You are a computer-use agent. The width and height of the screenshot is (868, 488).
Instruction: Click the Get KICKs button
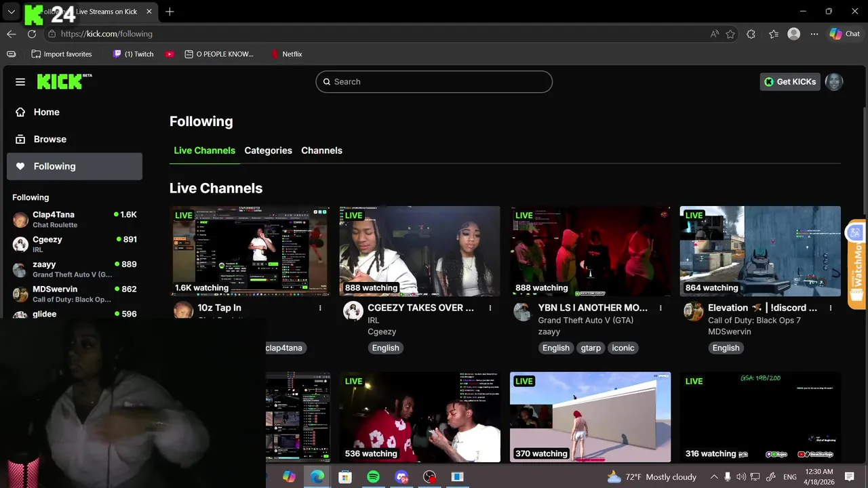click(790, 82)
